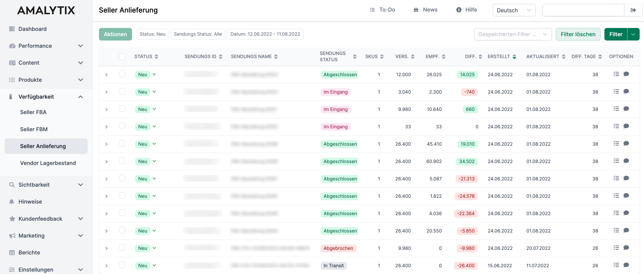Sort by Diff. Tage column

click(x=600, y=56)
